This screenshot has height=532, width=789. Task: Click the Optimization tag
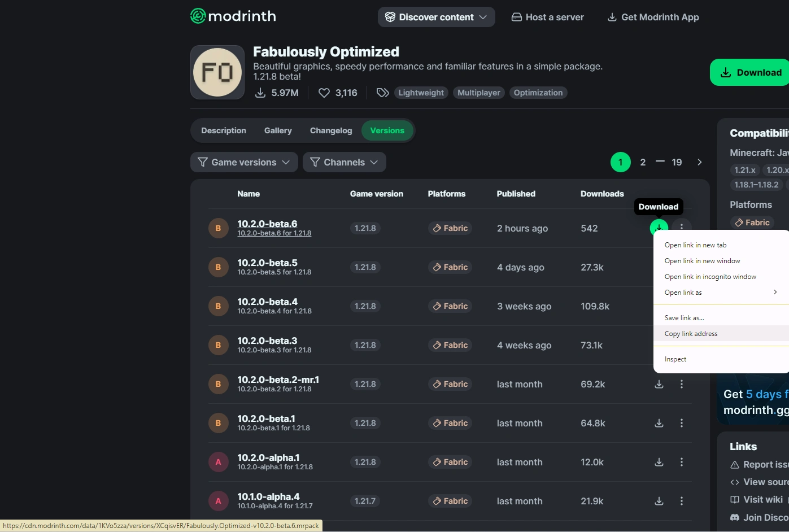pos(538,93)
